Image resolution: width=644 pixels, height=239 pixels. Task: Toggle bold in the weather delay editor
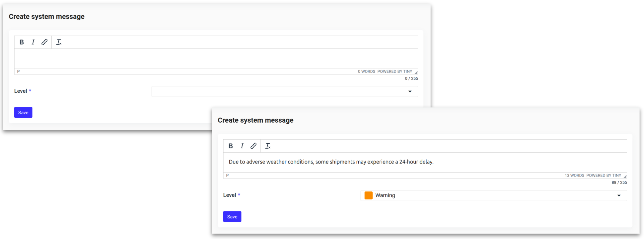(231, 146)
